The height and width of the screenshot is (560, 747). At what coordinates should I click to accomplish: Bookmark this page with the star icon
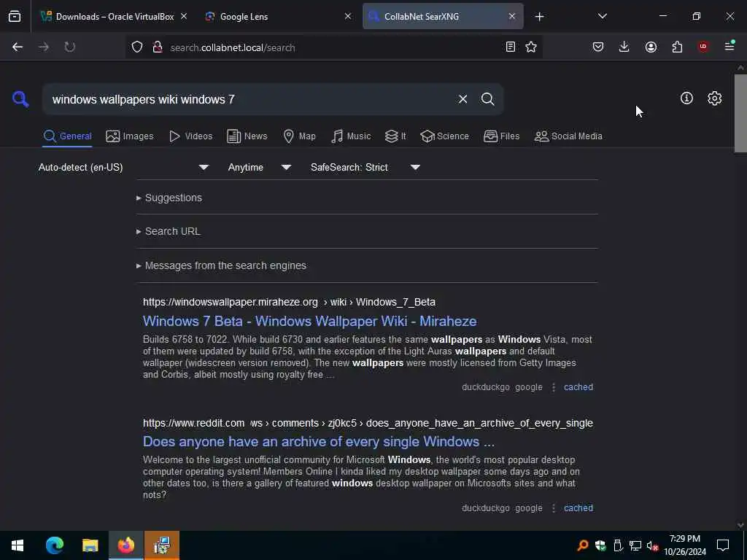(531, 47)
